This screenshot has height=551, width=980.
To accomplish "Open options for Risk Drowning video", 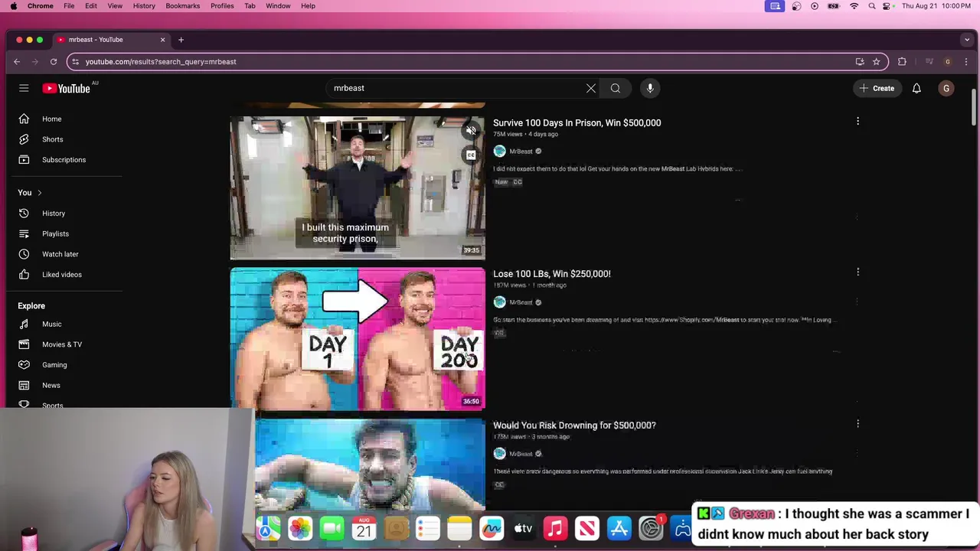I will (857, 424).
